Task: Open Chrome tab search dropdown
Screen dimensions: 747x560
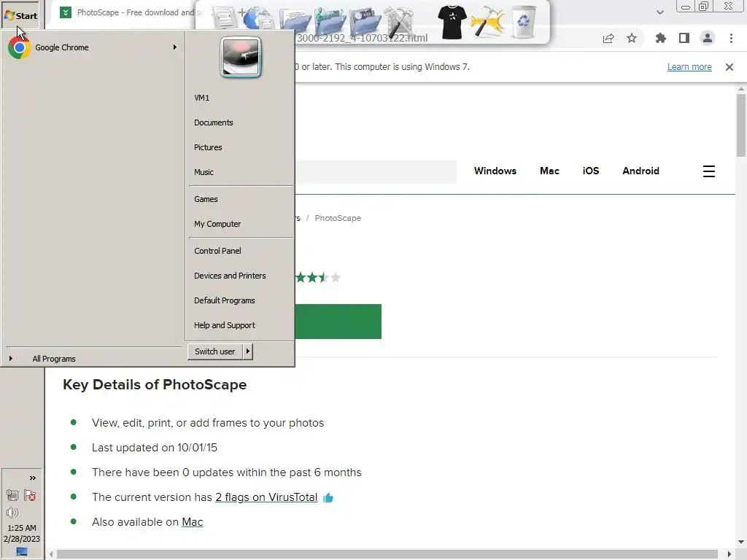Action: click(x=659, y=12)
